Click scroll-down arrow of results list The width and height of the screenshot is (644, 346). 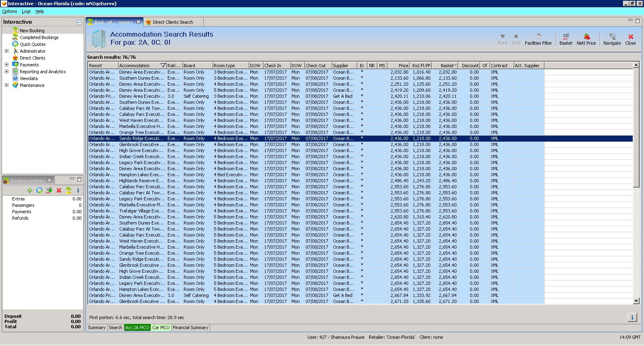[x=636, y=301]
